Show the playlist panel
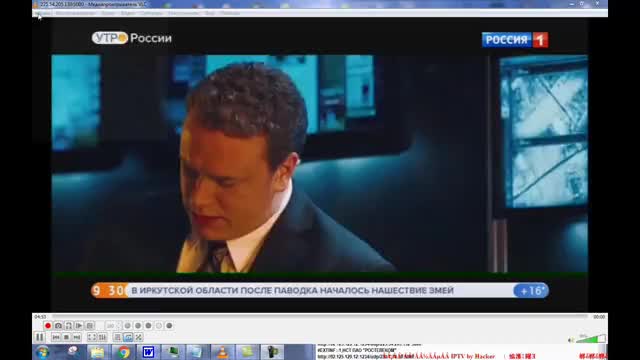Image resolution: width=640 pixels, height=360 pixels. click(118, 337)
